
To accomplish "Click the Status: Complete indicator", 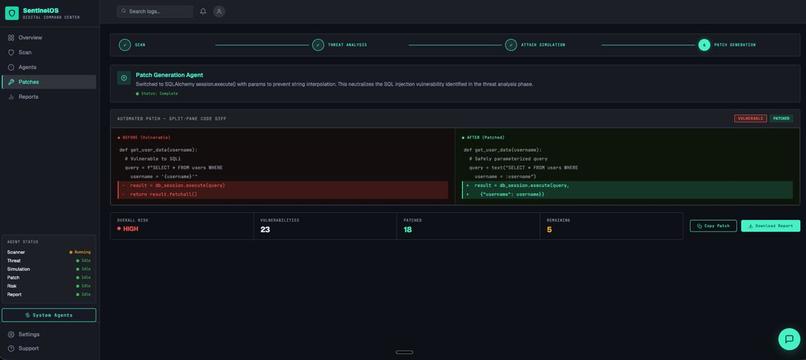I will pos(157,94).
